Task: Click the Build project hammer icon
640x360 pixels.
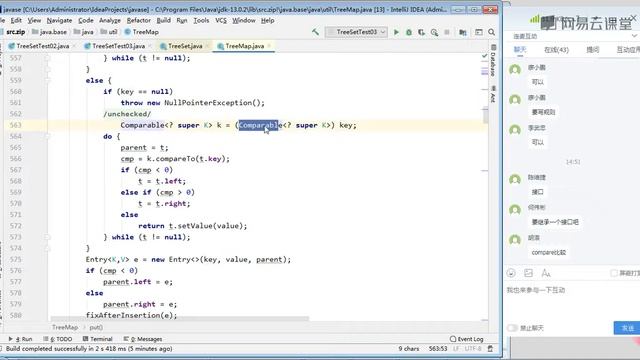Action: (x=315, y=31)
